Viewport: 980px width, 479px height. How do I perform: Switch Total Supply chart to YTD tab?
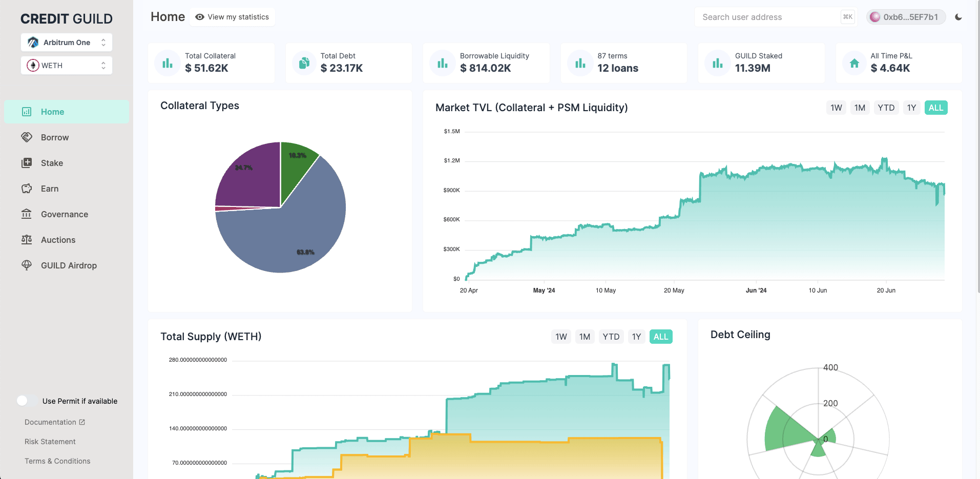[611, 337]
